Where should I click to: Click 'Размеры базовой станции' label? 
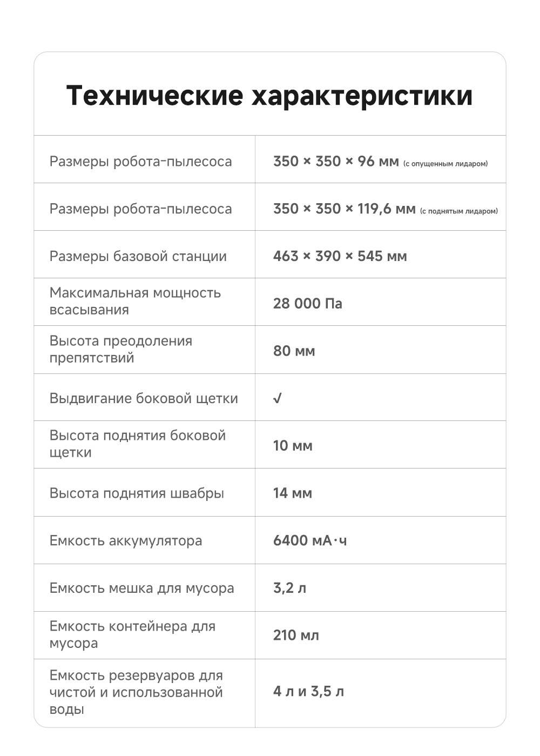138,256
